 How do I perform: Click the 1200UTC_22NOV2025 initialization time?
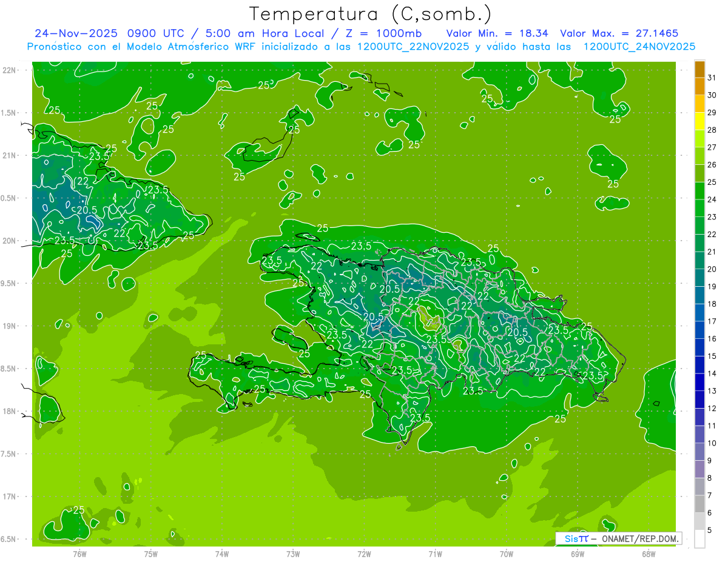pyautogui.click(x=413, y=47)
